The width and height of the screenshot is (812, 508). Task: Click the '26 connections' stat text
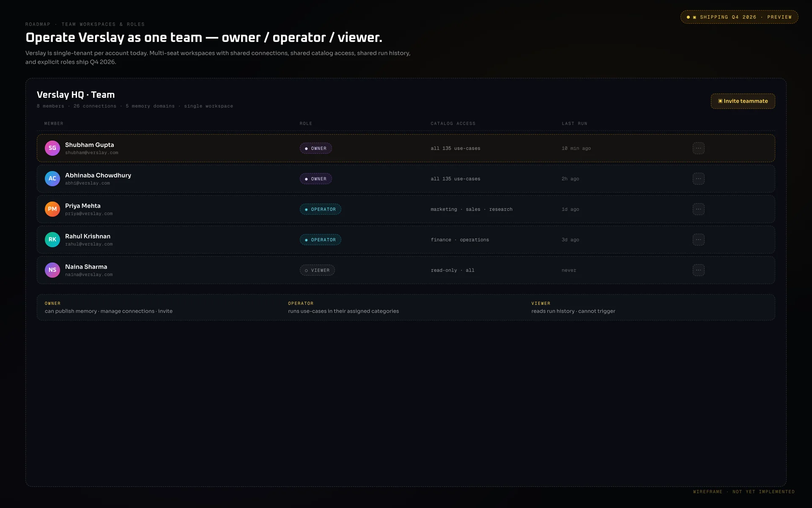95,106
